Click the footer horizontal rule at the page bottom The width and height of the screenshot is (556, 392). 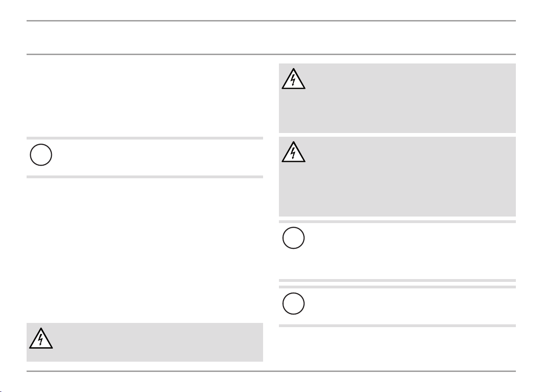[x=271, y=371]
